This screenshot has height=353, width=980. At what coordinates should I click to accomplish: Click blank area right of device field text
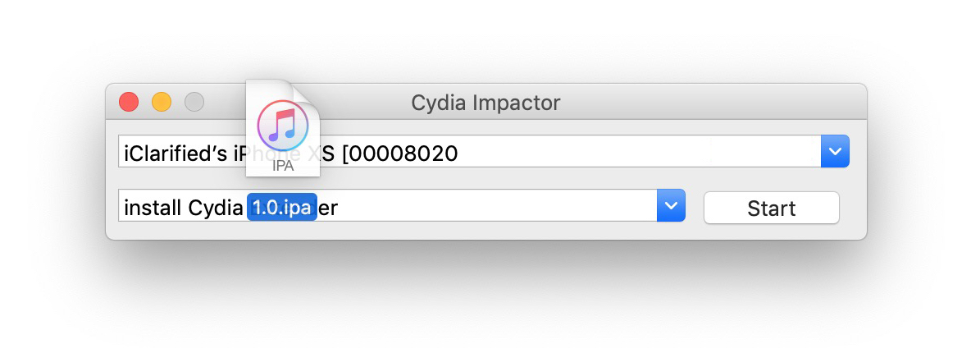[640, 153]
